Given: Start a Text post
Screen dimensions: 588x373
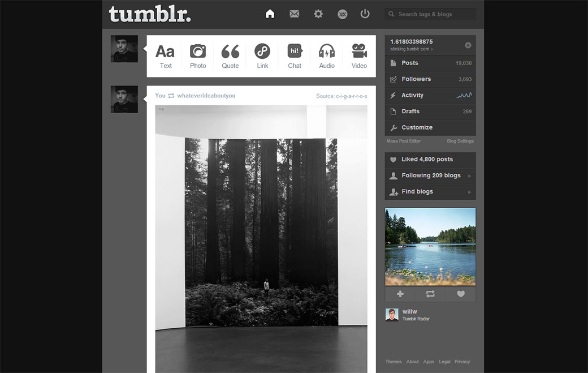Looking at the screenshot, I should click(165, 55).
